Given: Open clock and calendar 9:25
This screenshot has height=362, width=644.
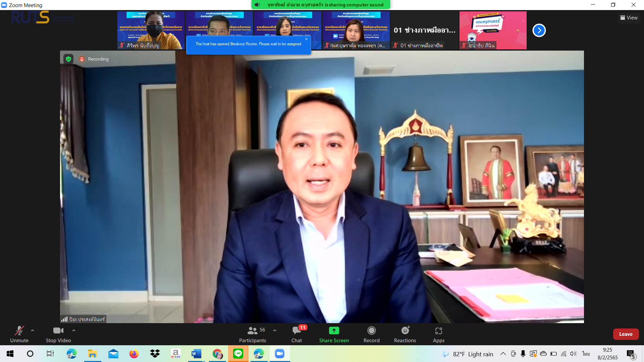Looking at the screenshot, I should (x=607, y=354).
